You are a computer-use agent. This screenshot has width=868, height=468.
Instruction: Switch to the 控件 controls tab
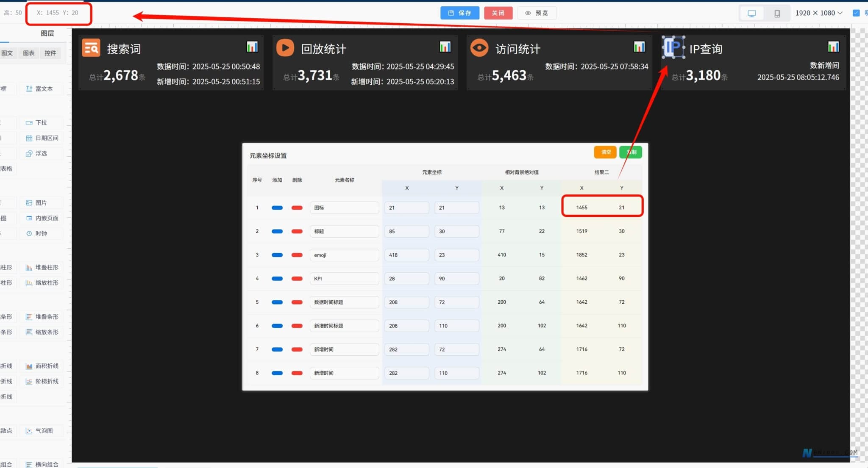pyautogui.click(x=50, y=53)
